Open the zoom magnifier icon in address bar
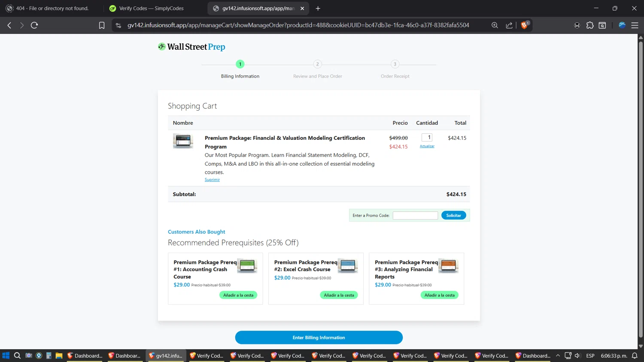The height and width of the screenshot is (362, 644). point(495,25)
